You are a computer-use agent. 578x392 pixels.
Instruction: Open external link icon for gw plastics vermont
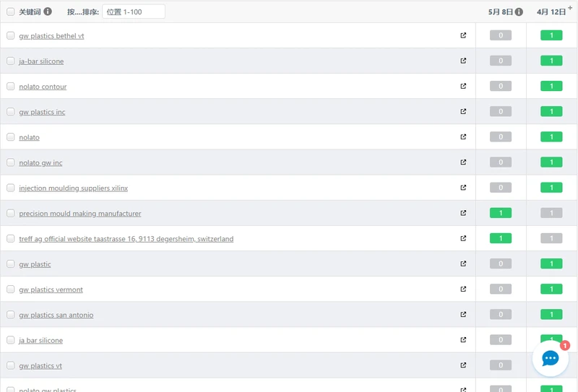463,289
